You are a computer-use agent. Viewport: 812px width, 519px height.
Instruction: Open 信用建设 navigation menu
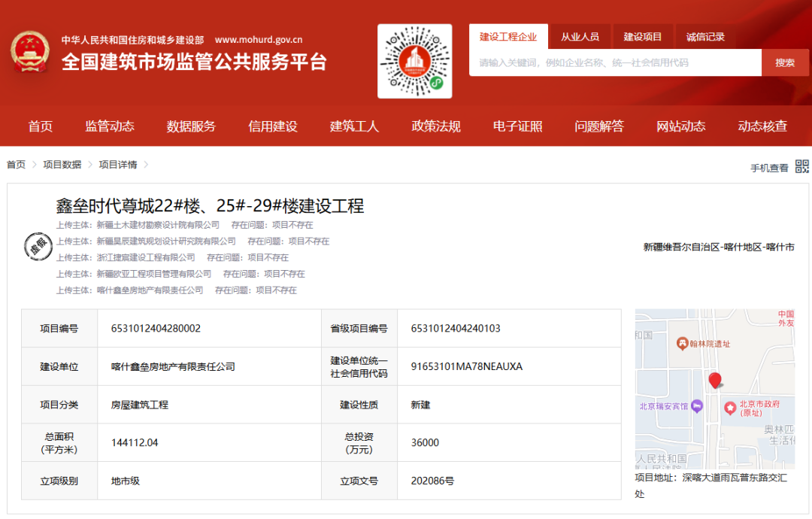click(273, 126)
